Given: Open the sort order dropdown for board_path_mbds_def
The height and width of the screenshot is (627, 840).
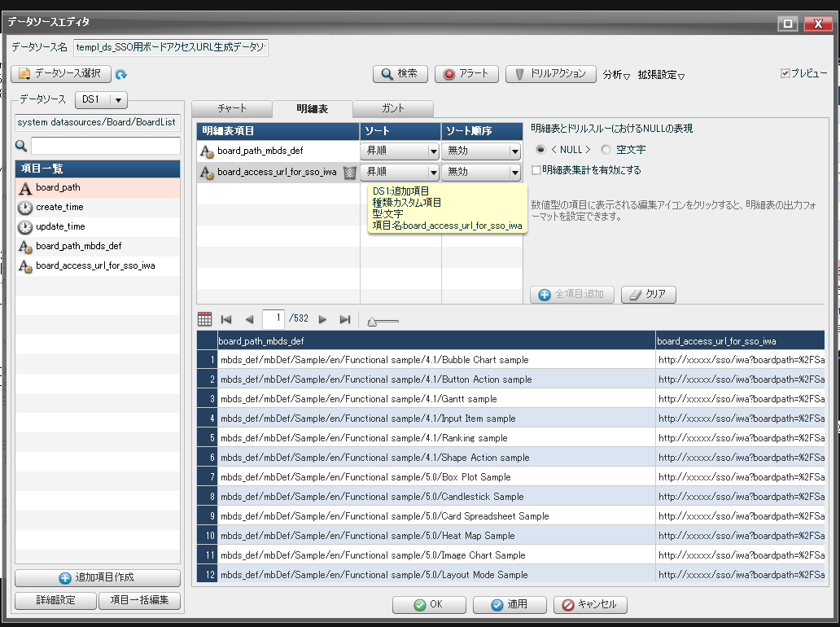Looking at the screenshot, I should click(482, 151).
